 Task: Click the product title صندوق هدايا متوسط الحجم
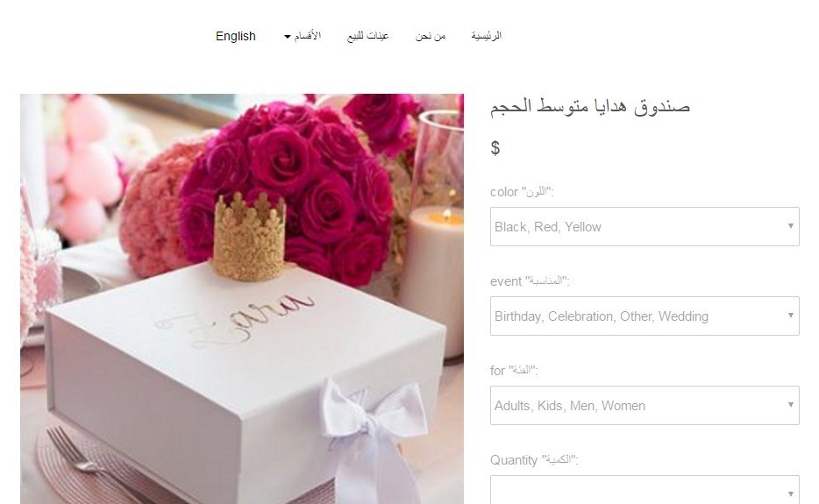(590, 106)
